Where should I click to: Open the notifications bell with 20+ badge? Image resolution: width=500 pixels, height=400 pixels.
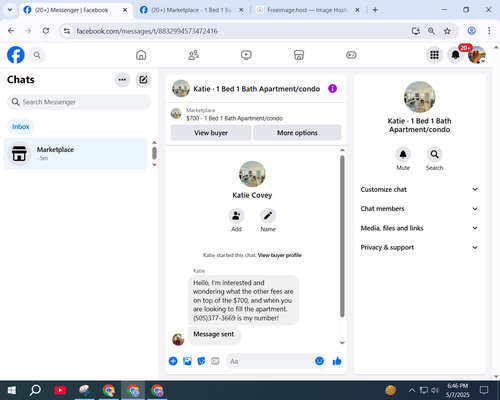[455, 55]
